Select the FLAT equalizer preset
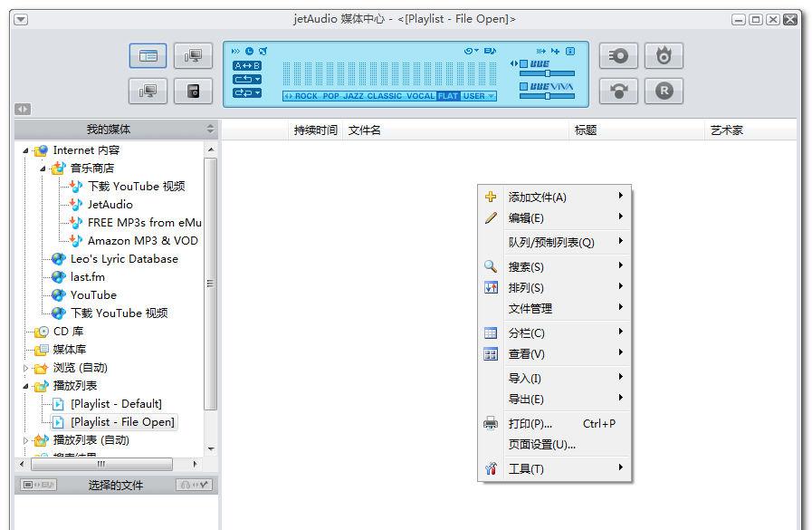Viewport: 812px width, 530px height. [448, 96]
